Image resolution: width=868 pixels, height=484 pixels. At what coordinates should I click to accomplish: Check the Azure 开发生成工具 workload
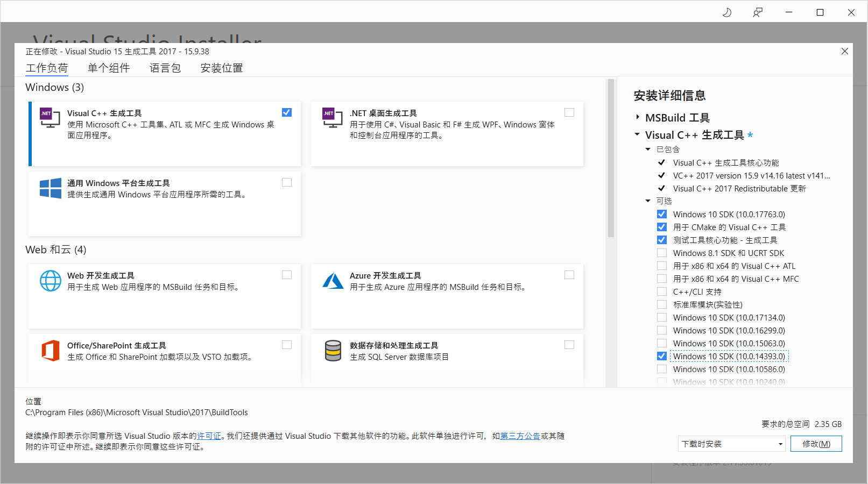(x=569, y=275)
